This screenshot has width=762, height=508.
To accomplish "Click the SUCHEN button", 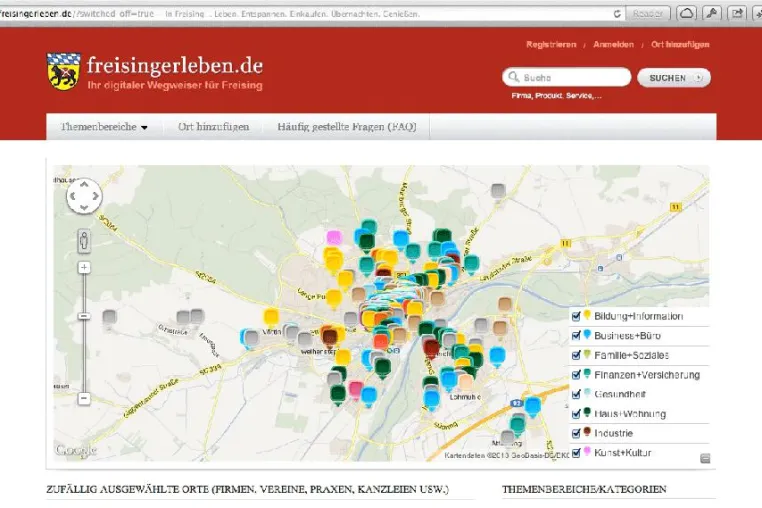I will (x=674, y=78).
